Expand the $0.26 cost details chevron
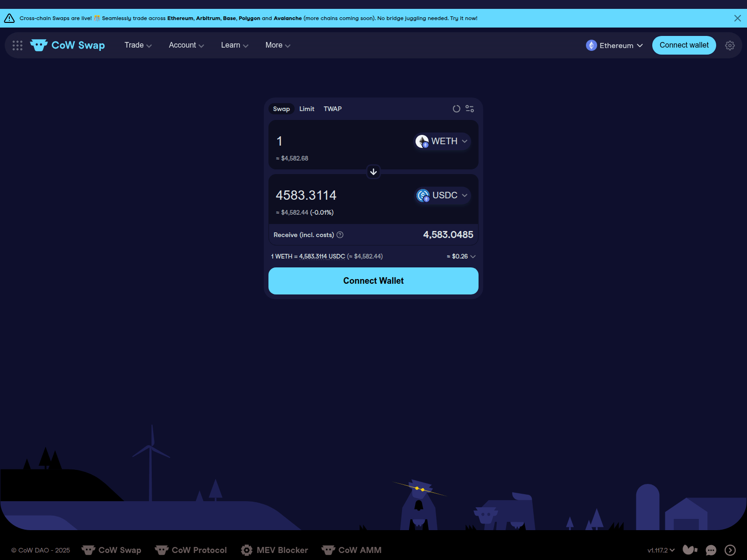 pyautogui.click(x=473, y=257)
